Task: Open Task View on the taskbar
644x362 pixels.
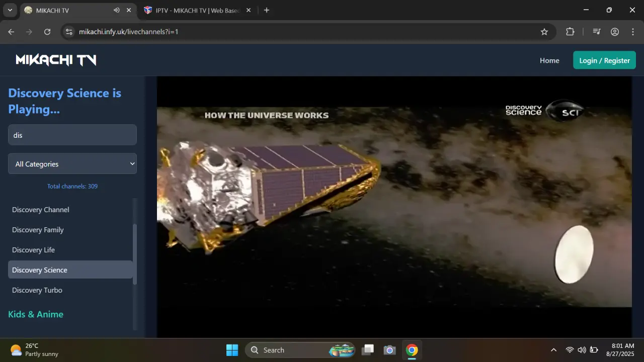Action: click(368, 350)
